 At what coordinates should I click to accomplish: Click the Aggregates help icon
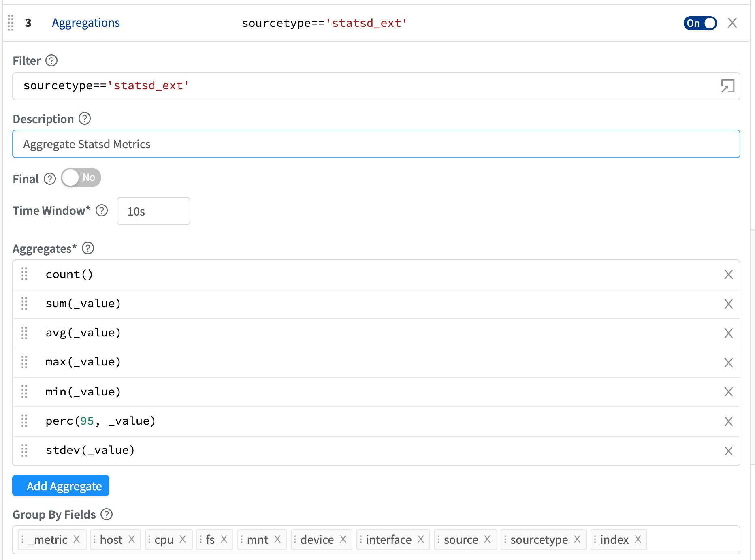coord(88,248)
